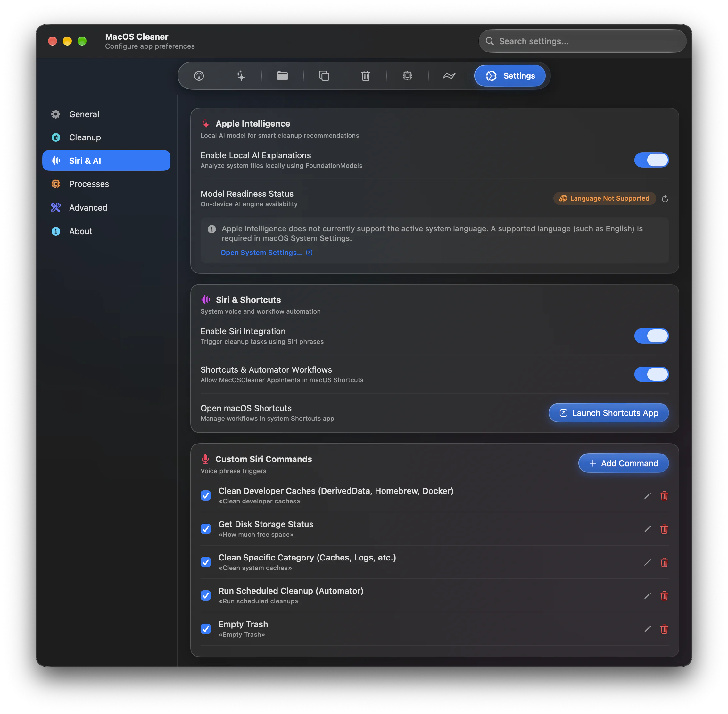Follow the Open System Settings link

coord(266,253)
